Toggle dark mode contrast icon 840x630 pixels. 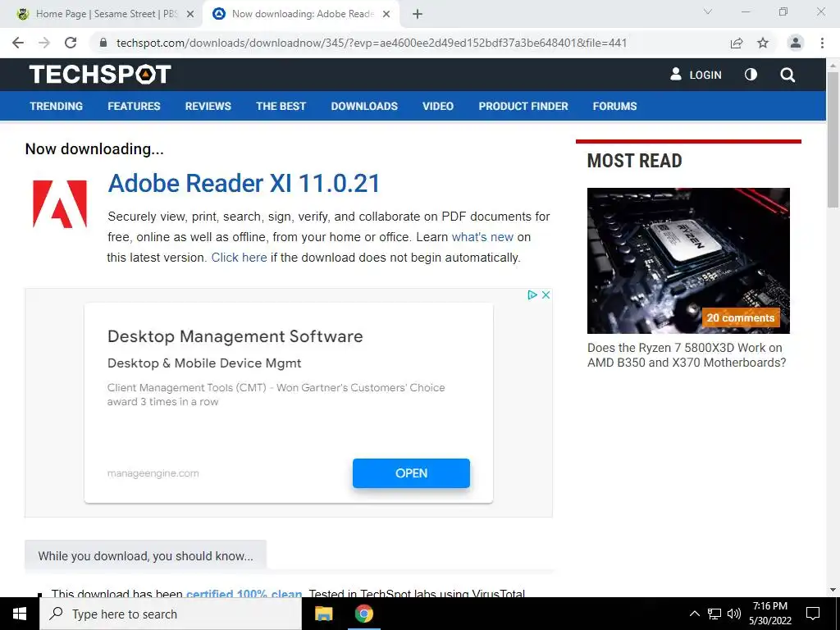point(751,75)
